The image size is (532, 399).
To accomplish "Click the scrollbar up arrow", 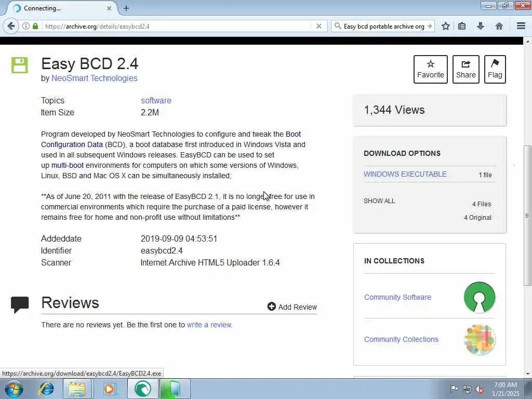I will 527,42.
